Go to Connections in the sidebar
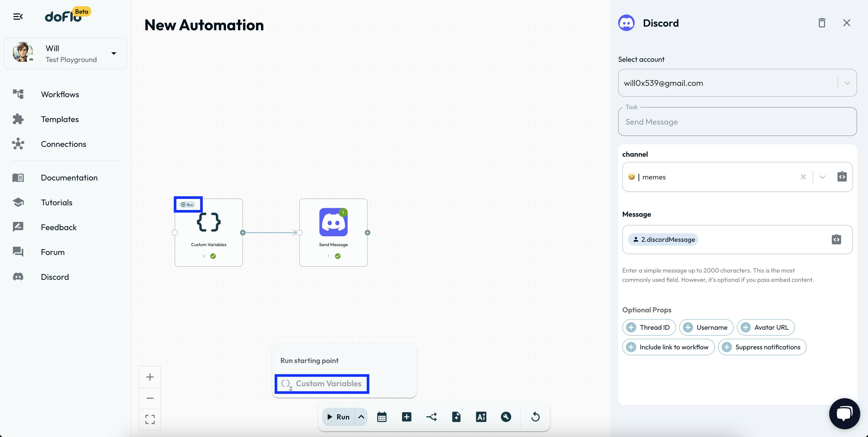Viewport: 868px width, 437px height. (x=63, y=144)
